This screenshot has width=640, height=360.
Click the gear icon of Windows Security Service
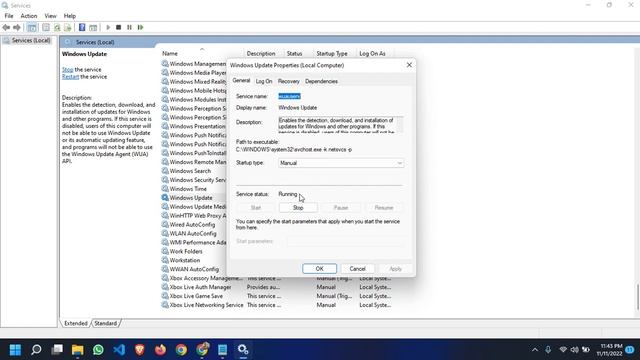165,180
